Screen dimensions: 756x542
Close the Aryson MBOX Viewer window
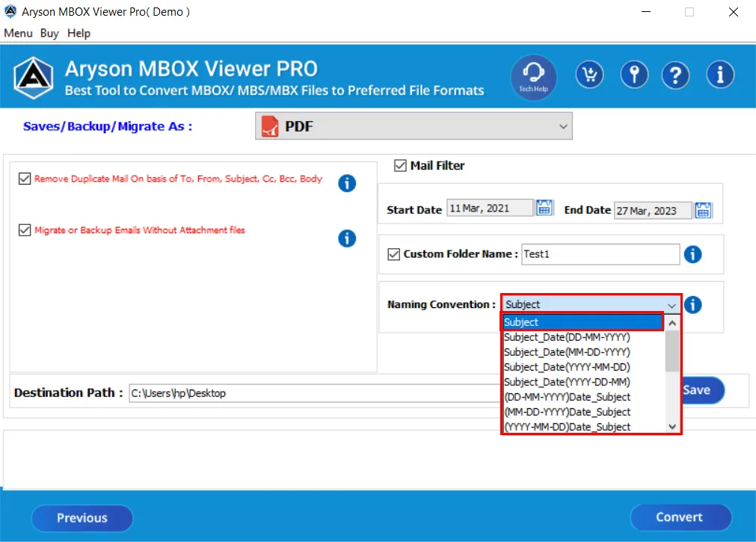pos(734,12)
